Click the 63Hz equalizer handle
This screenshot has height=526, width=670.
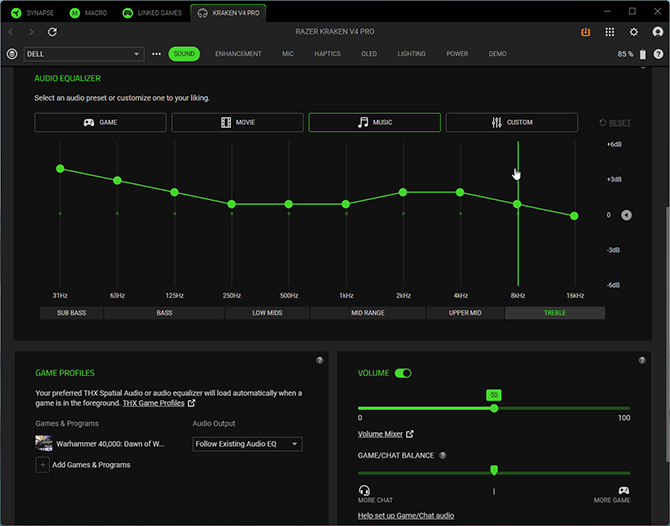117,181
